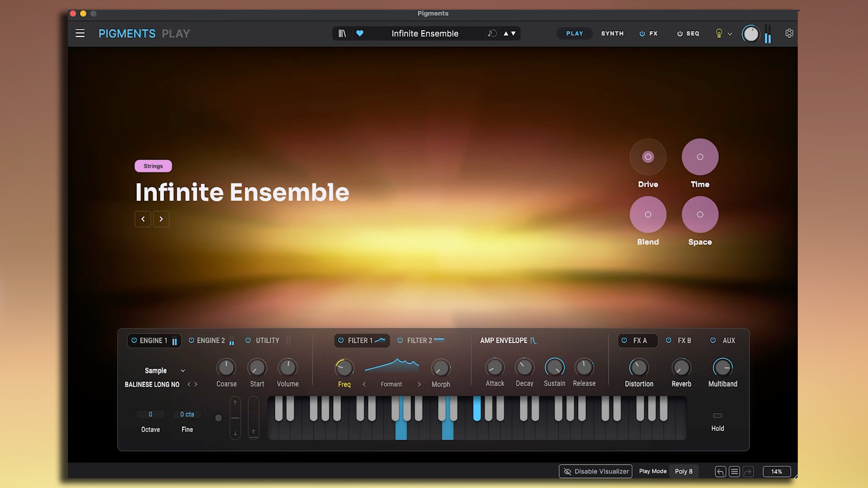Click the Fine cents value field
The width and height of the screenshot is (868, 488).
187,414
